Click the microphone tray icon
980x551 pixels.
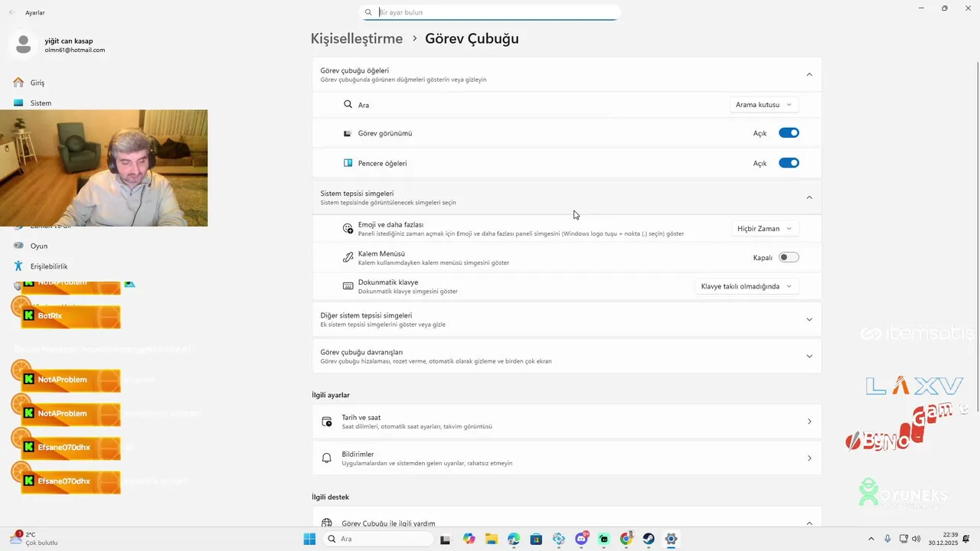[x=887, y=539]
